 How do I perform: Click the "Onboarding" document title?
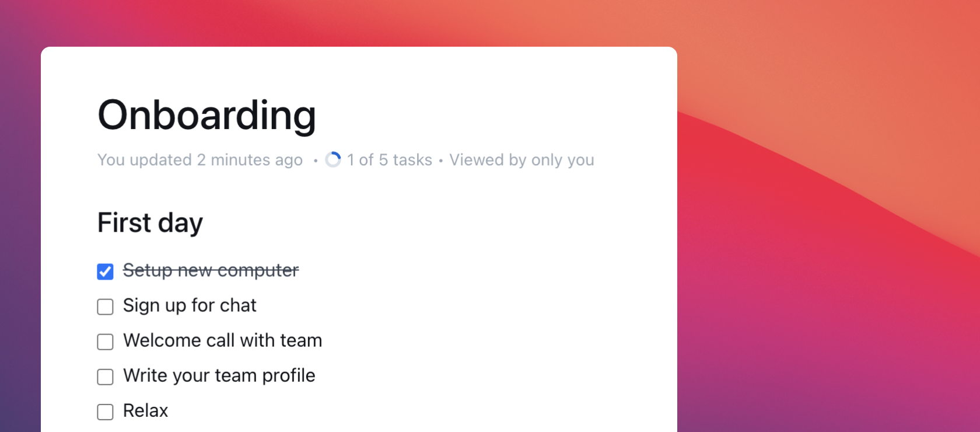208,115
